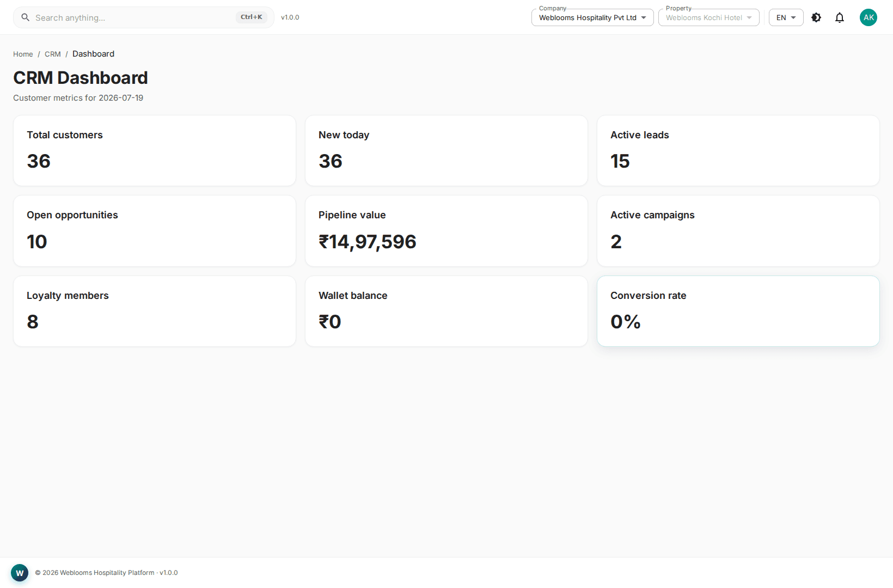Click the Ctrl+K shortcut badge
The image size is (893, 588).
[252, 17]
